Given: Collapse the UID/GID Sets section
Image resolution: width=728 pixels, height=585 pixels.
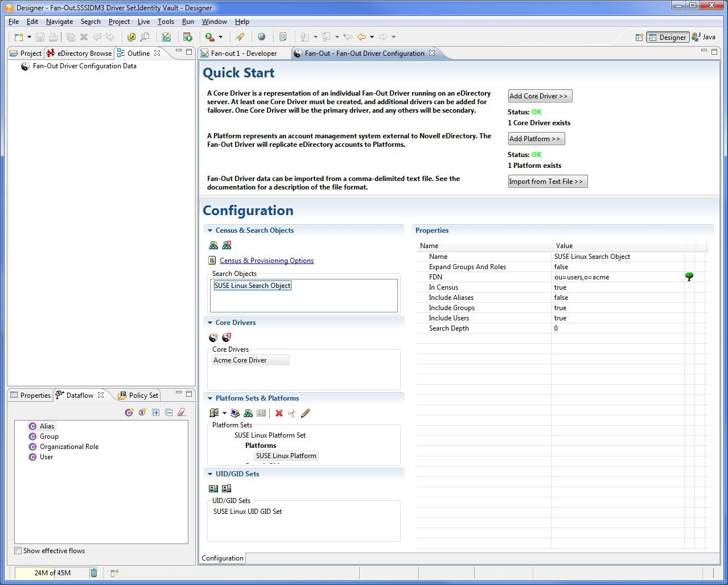Looking at the screenshot, I should (x=210, y=474).
